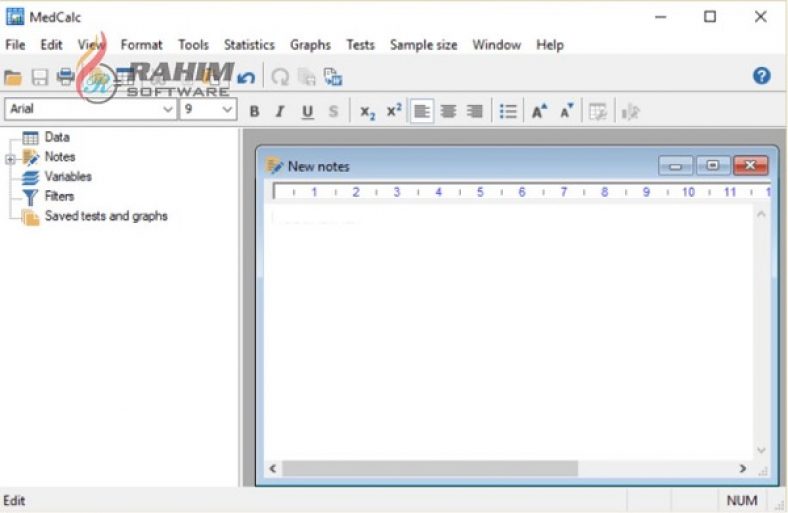Open the Tools menu
This screenshot has width=788, height=513.
pyautogui.click(x=193, y=45)
